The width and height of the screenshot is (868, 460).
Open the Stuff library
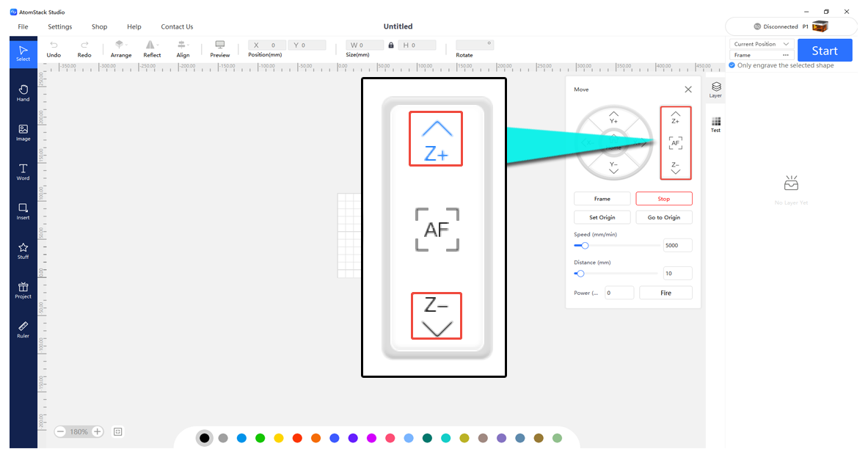tap(23, 250)
